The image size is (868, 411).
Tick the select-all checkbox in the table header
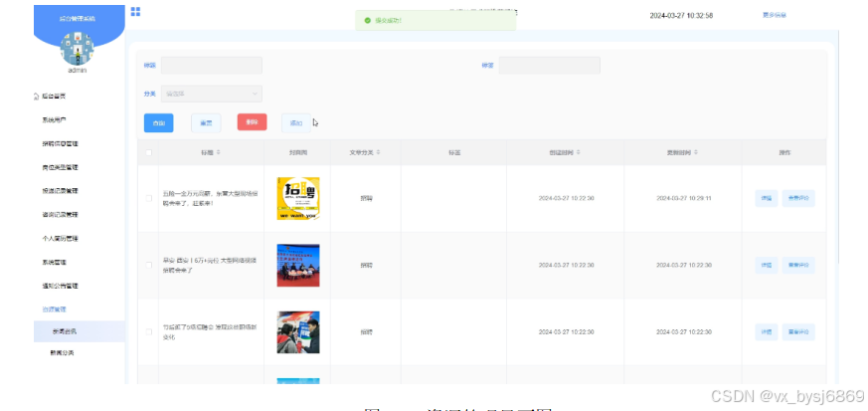[x=148, y=153]
